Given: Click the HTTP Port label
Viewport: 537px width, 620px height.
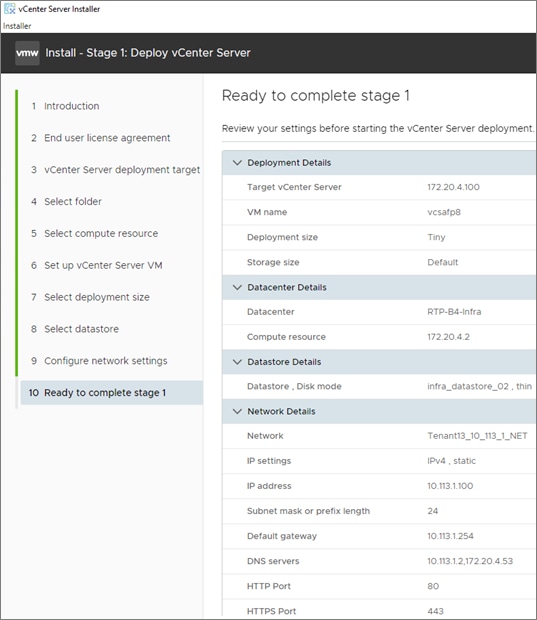Looking at the screenshot, I should point(268,586).
